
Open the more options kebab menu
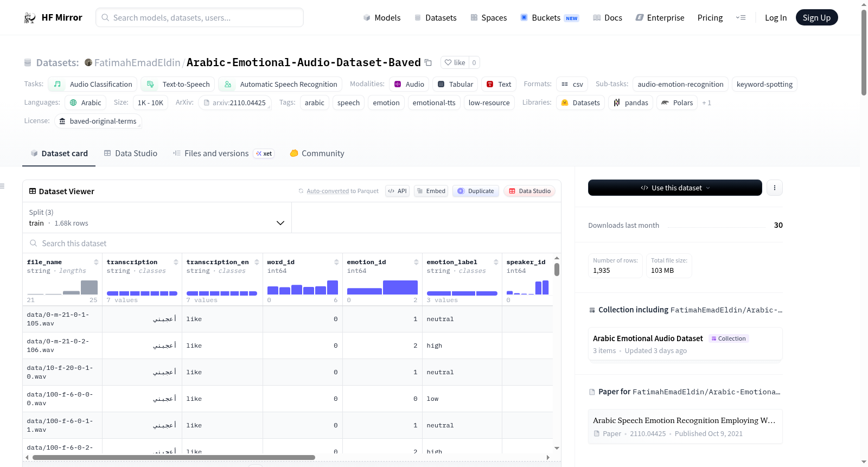click(x=775, y=188)
